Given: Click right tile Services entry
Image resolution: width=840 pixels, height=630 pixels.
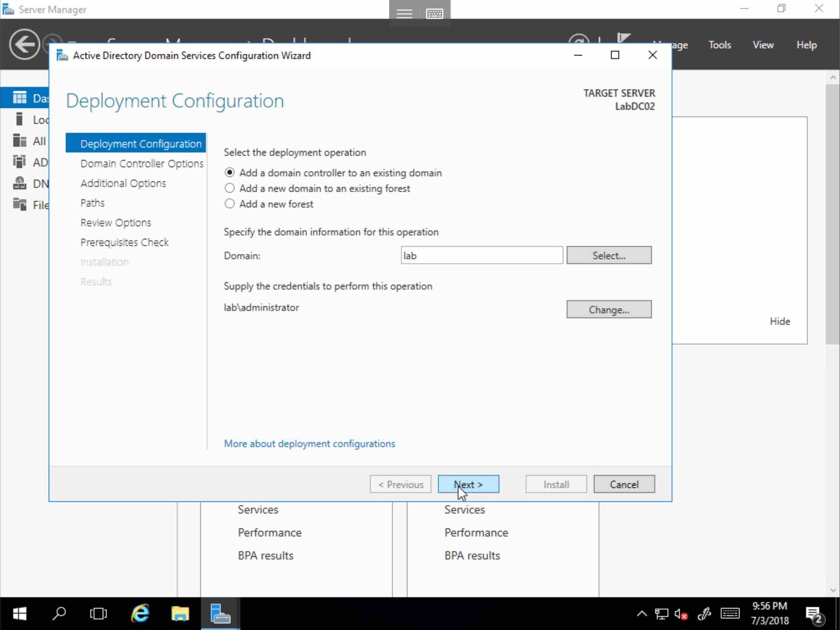Looking at the screenshot, I should (465, 509).
